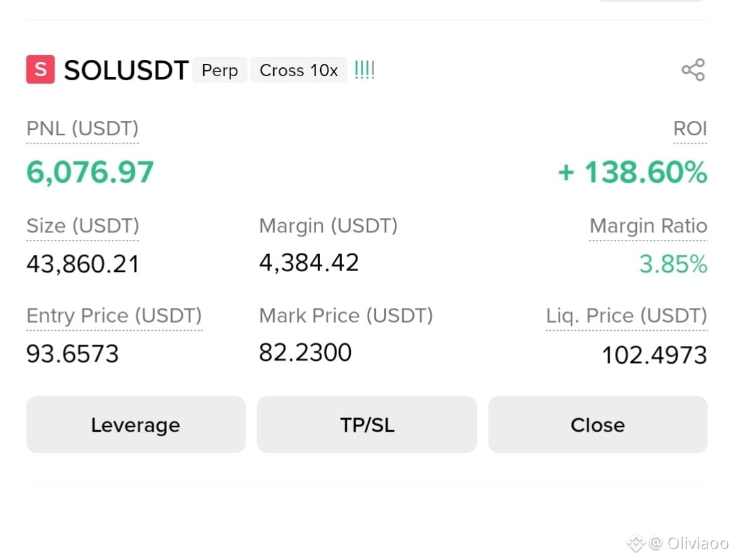Select the Perp tag
The width and height of the screenshot is (734, 560).
[220, 70]
